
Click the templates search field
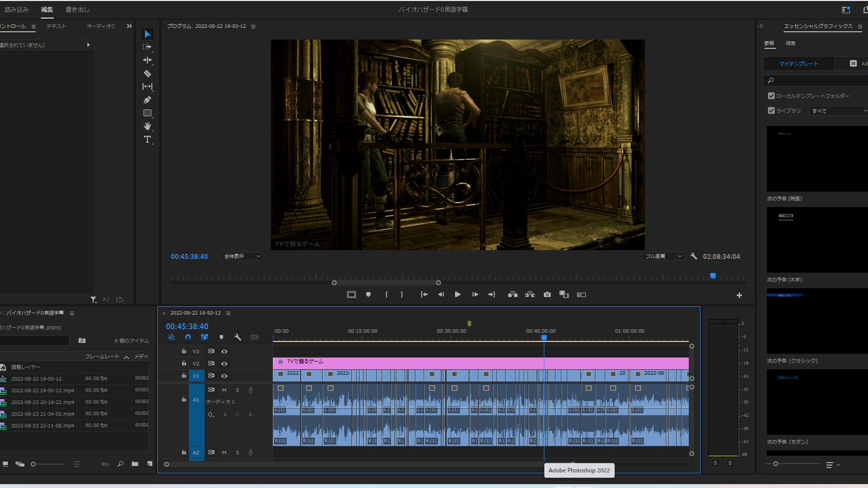point(815,80)
